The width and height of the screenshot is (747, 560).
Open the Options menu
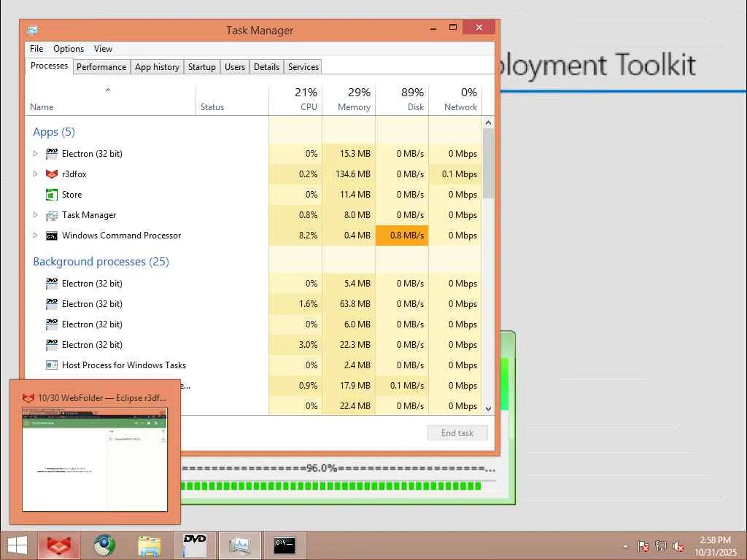[69, 49]
